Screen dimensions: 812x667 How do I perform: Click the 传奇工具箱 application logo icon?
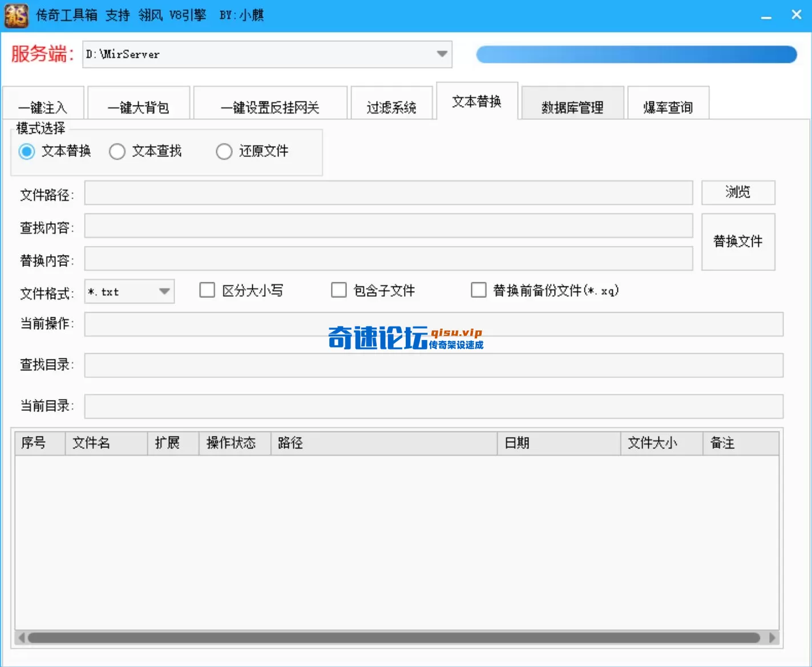[16, 15]
